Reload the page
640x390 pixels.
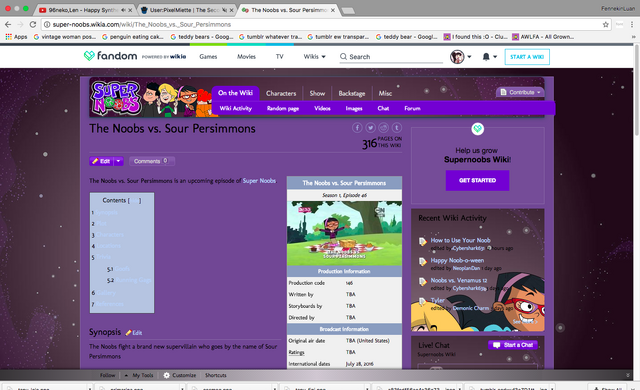click(33, 24)
